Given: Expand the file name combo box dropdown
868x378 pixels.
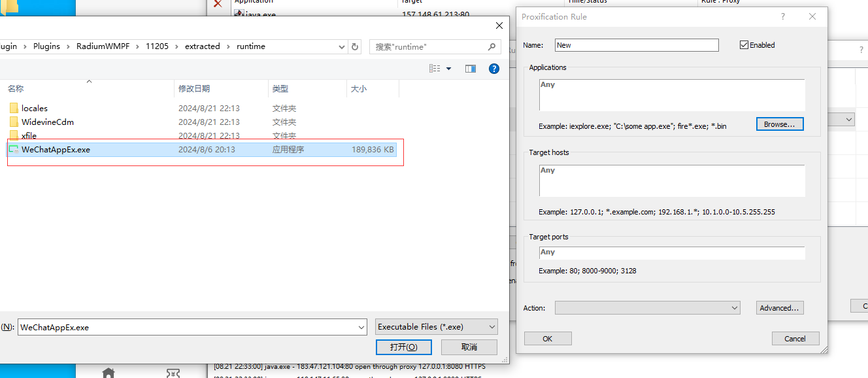Looking at the screenshot, I should [362, 327].
